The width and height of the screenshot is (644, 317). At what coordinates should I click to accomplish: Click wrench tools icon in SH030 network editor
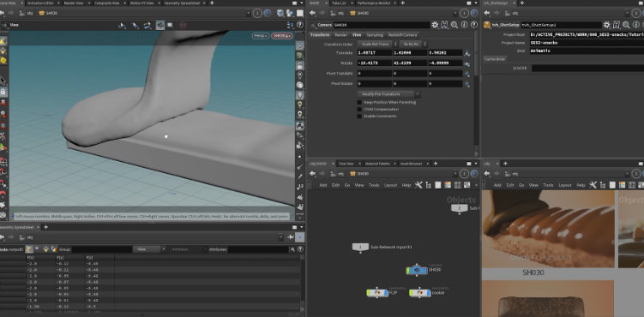click(418, 185)
